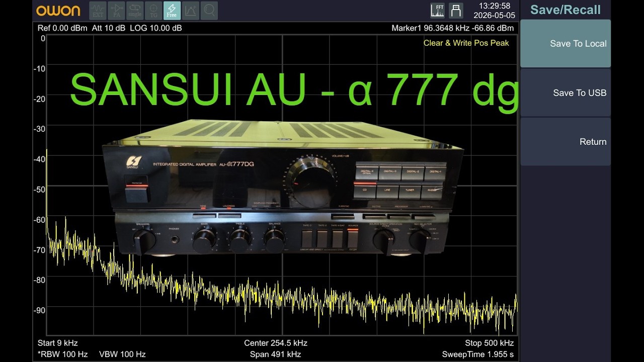Click the OWON logo

[58, 10]
